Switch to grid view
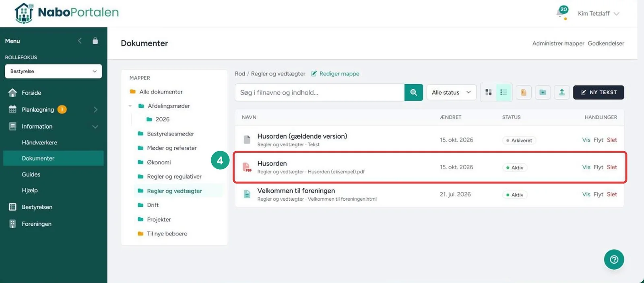The image size is (644, 283). pos(489,92)
